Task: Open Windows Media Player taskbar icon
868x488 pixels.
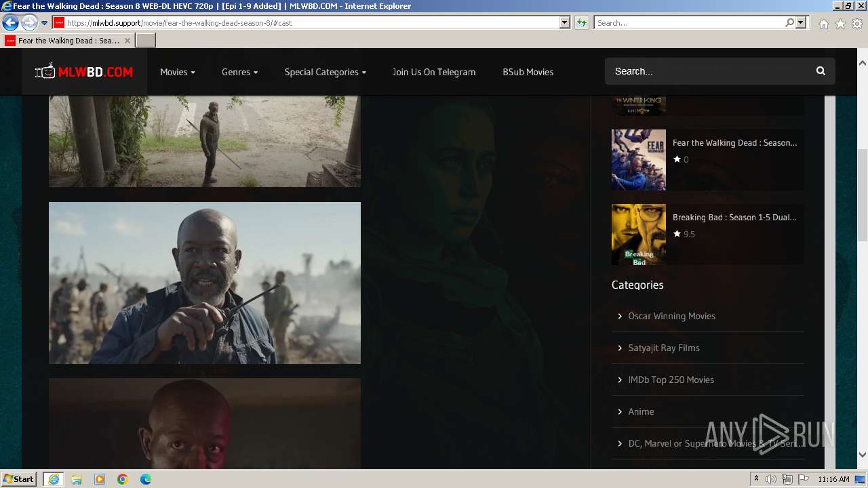Action: (100, 479)
